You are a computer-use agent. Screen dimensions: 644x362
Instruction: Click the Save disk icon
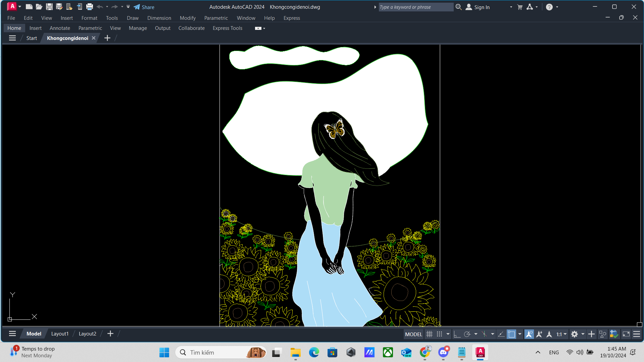[x=49, y=7]
